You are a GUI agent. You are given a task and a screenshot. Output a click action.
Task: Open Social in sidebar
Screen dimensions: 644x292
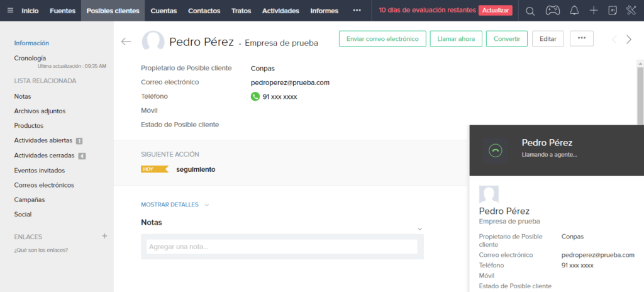(x=23, y=214)
